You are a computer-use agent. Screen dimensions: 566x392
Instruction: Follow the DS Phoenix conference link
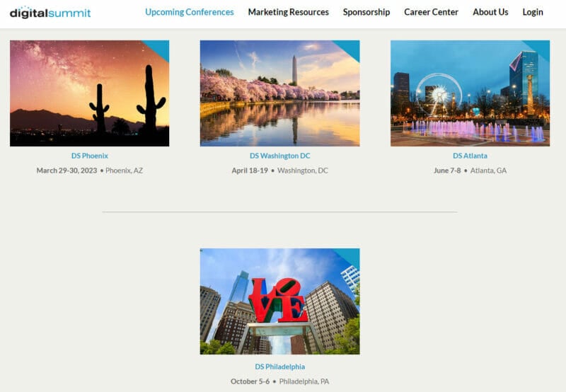90,156
